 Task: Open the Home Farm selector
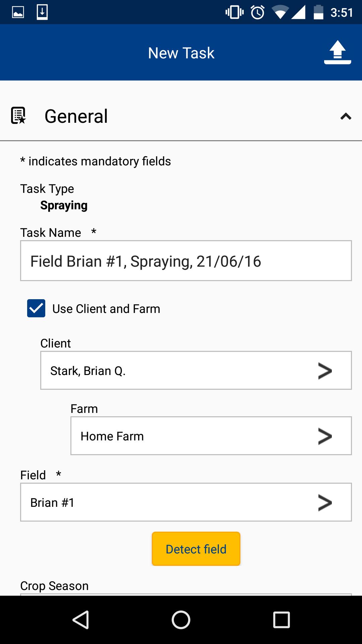tap(211, 436)
